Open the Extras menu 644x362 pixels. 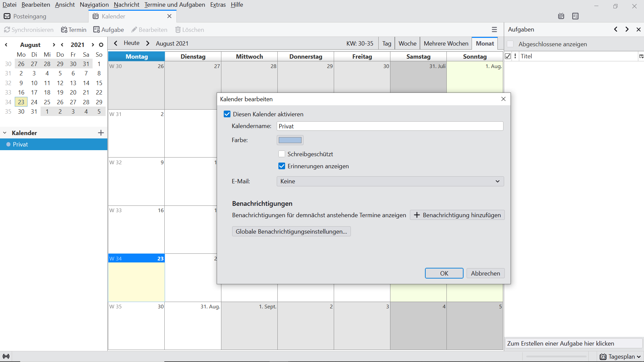pyautogui.click(x=218, y=5)
